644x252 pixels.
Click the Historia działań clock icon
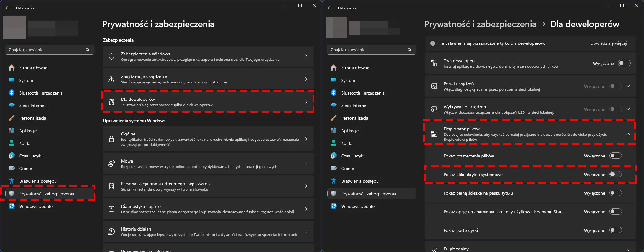(x=112, y=232)
